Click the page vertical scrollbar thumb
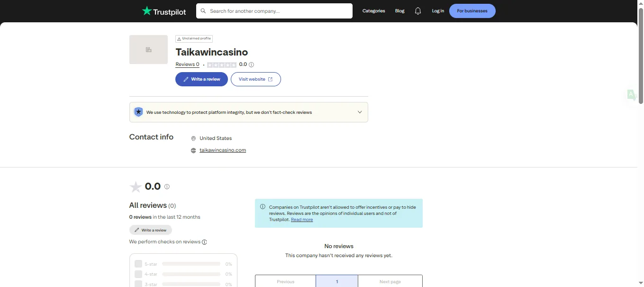This screenshot has height=287, width=644. pos(641,56)
